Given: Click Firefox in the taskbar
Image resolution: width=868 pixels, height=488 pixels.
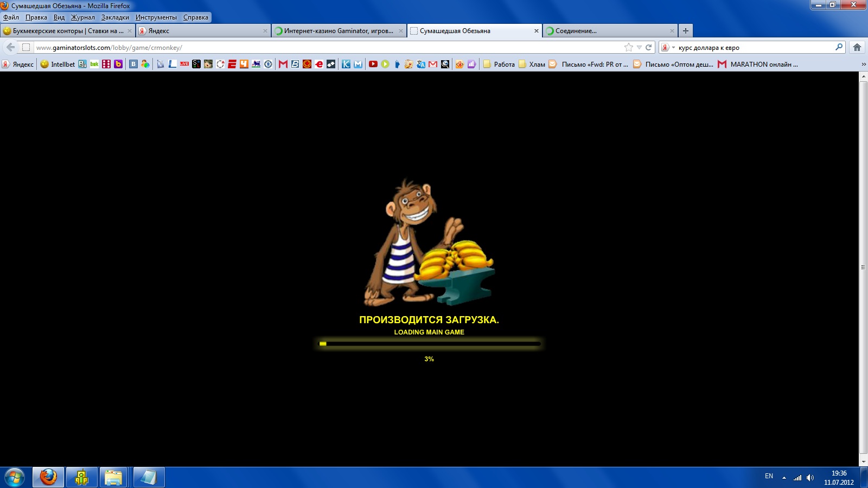Looking at the screenshot, I should [x=48, y=478].
